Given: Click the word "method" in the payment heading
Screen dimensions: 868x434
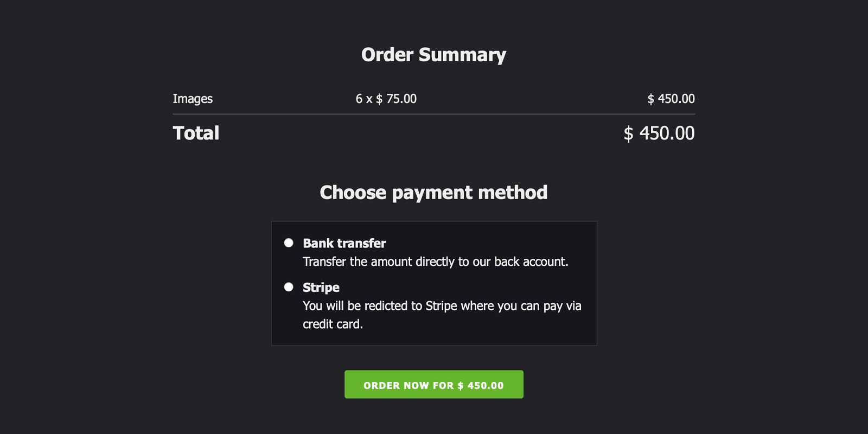Looking at the screenshot, I should coord(513,193).
